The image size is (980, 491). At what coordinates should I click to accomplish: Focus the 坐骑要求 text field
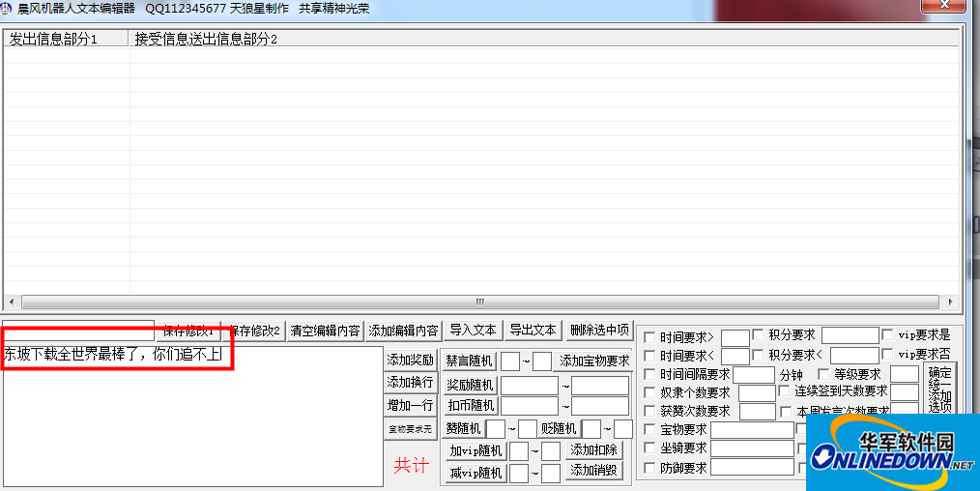tap(753, 448)
